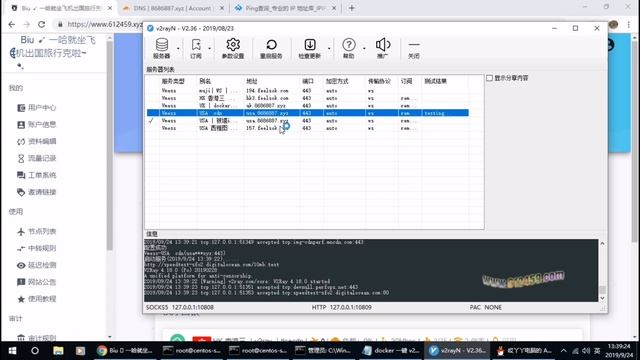
Task: Sort by the 服务类型 column header
Action: (173, 81)
